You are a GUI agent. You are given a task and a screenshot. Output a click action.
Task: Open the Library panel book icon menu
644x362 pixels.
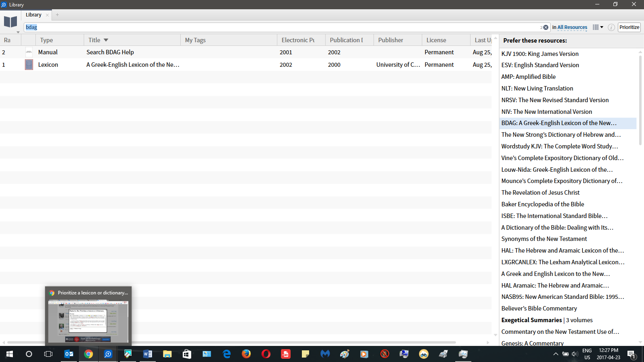coord(11,23)
